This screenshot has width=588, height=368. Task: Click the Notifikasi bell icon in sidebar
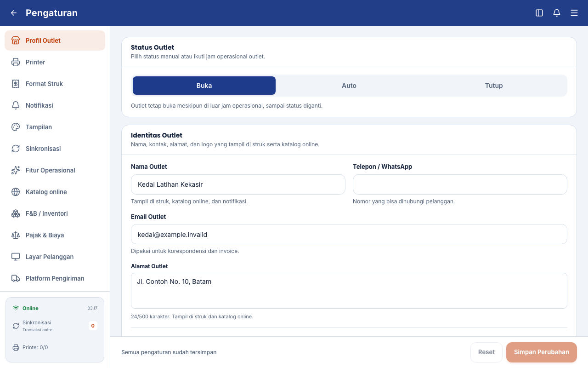click(16, 105)
